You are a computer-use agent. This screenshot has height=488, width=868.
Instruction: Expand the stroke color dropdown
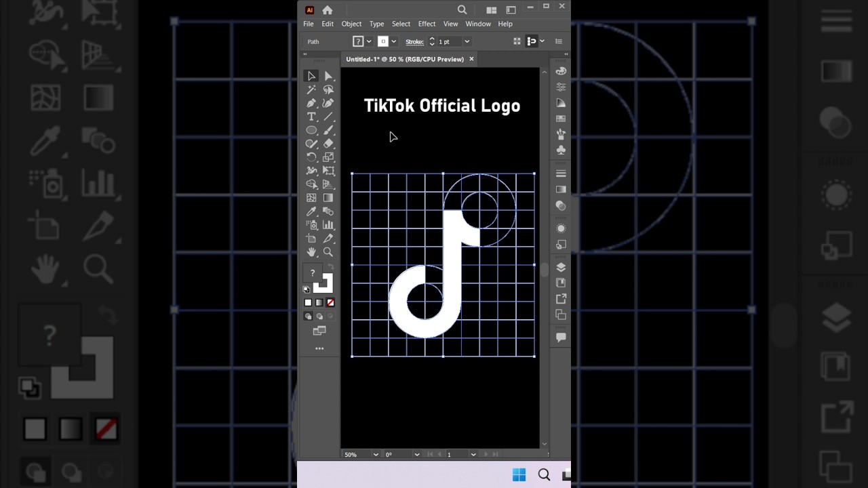point(393,41)
